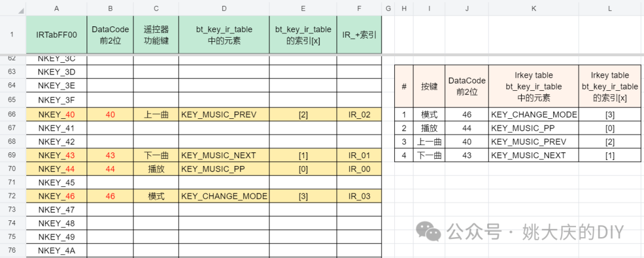This screenshot has width=644, height=258.
Task: Select column D header
Action: (224, 8)
